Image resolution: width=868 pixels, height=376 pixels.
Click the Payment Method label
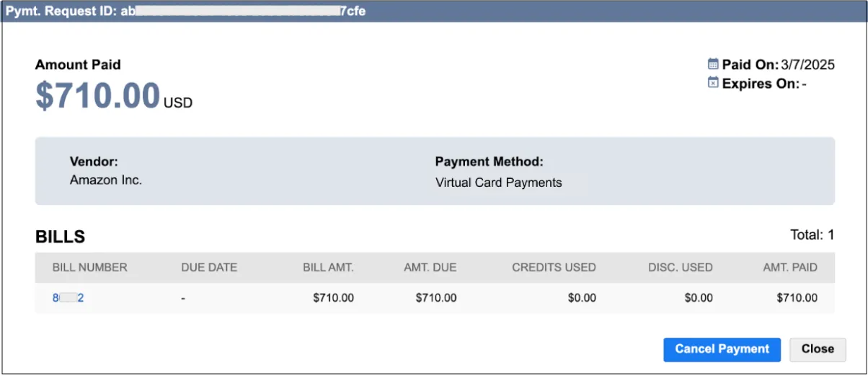click(490, 162)
